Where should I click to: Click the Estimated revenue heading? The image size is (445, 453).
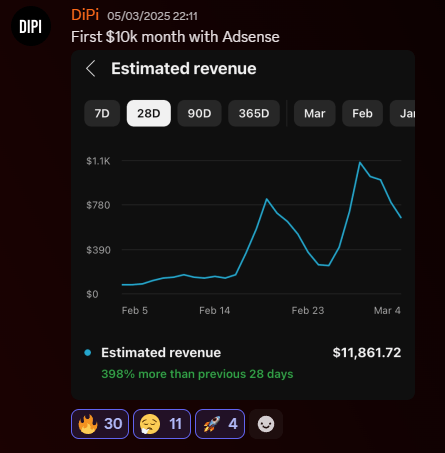[x=184, y=68]
